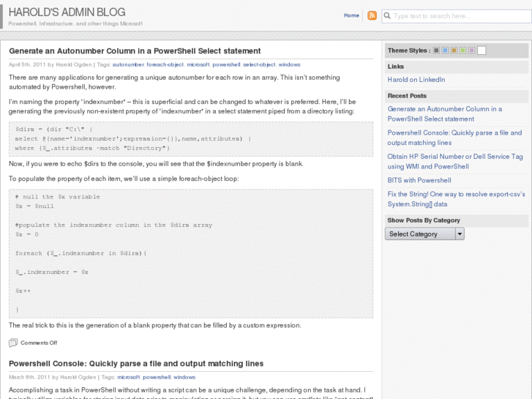Open the foreach-object tag
532x399 pixels.
[165, 64]
